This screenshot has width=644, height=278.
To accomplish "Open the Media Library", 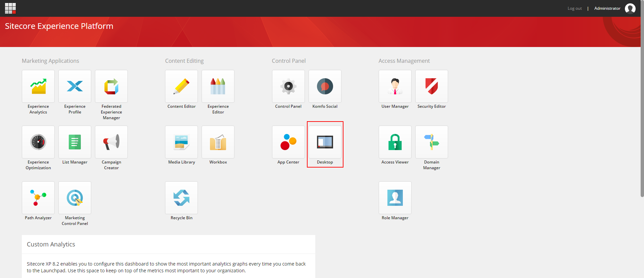I will [181, 142].
